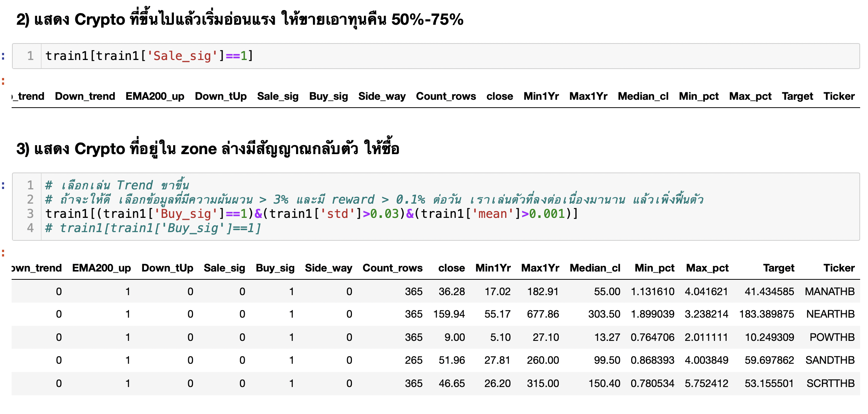Image resolution: width=868 pixels, height=414 pixels.
Task: Click Max1Yr value 677.86
Action: [x=543, y=314]
